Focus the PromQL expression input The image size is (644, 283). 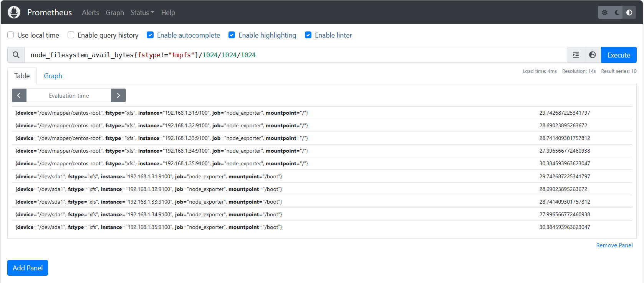296,55
